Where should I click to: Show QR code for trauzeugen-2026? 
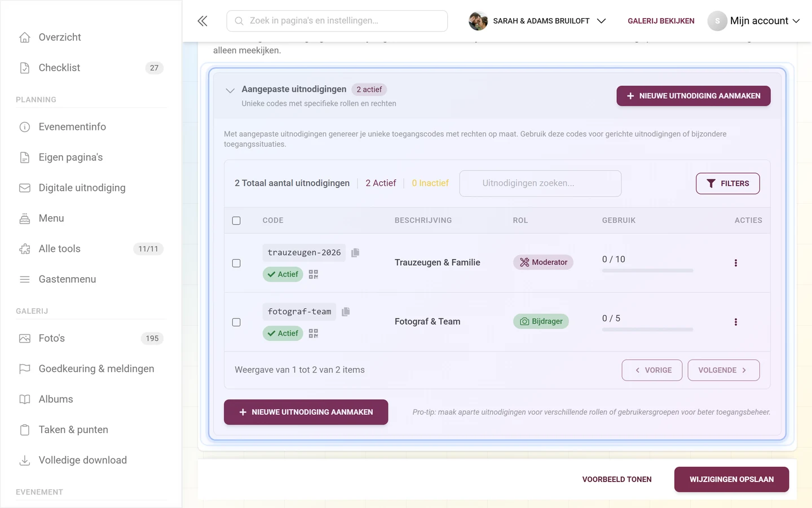[x=314, y=274]
